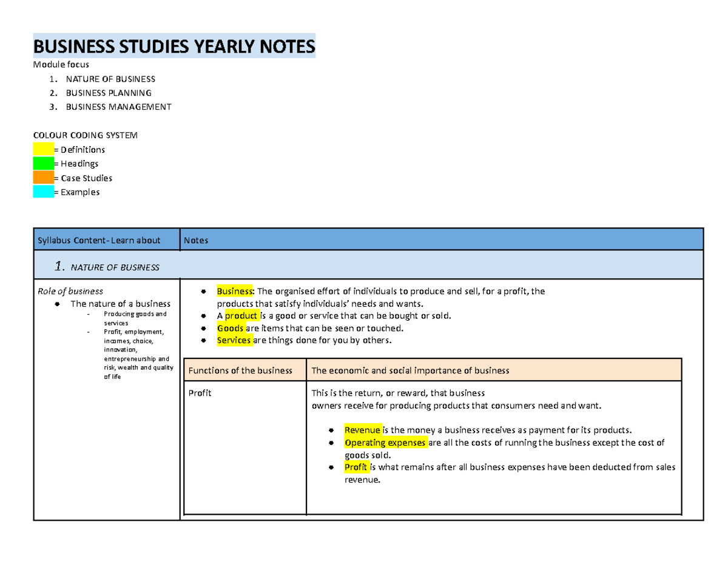This screenshot has height=562, width=728.
Task: Click the BUSINESS MANAGEMENT list item
Action: (x=119, y=106)
